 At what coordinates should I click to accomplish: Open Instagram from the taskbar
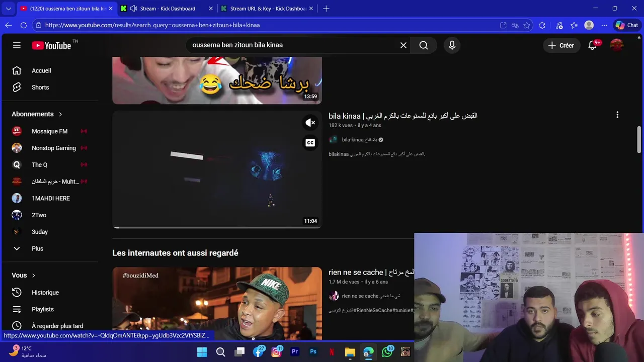point(276,352)
